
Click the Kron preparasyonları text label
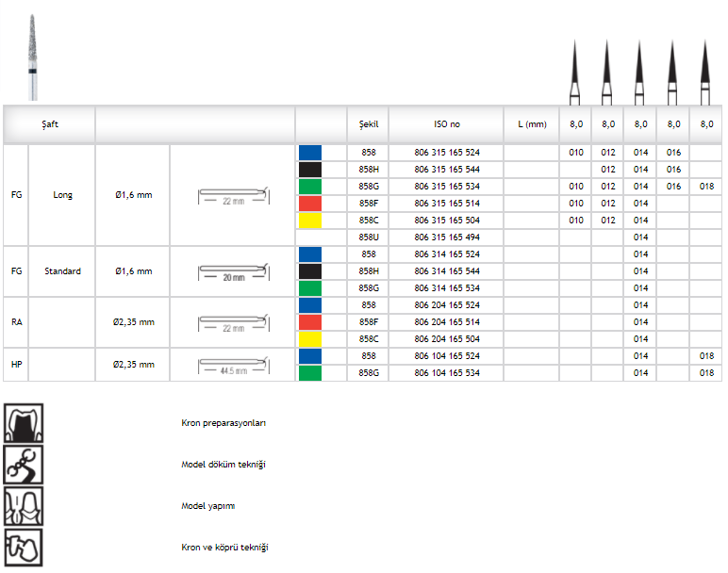223,424
